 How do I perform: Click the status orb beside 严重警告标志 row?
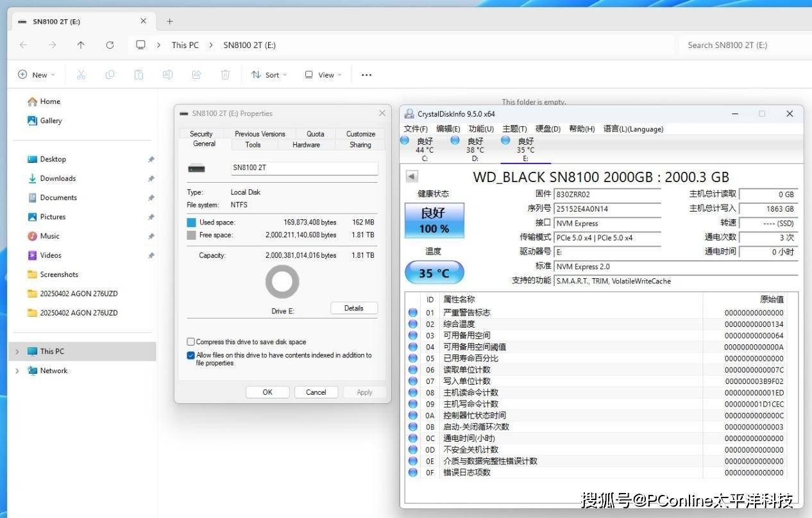413,313
